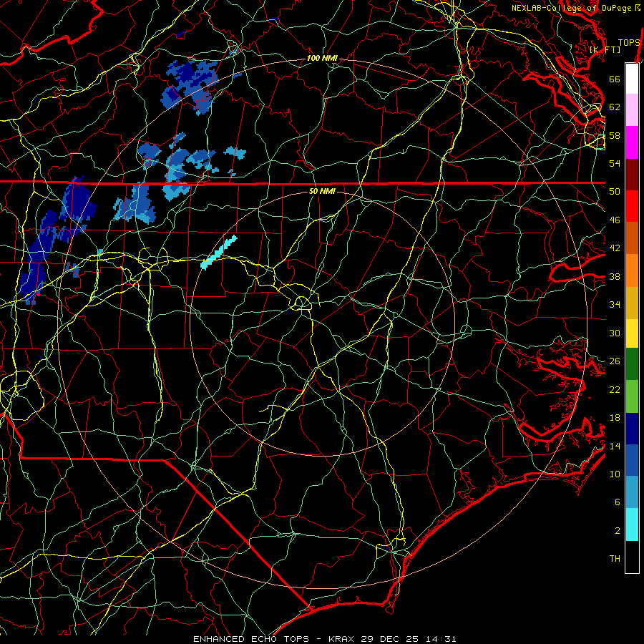Click the "50" legend value
644x644 pixels.
(x=615, y=192)
